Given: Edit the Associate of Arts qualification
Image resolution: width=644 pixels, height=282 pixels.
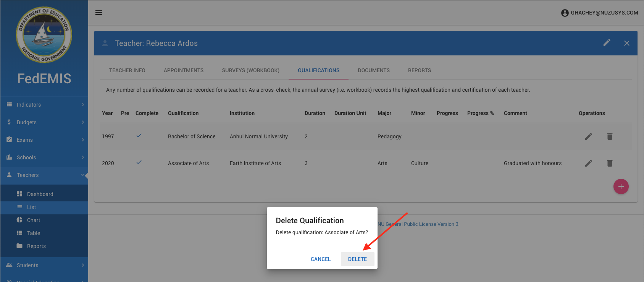Looking at the screenshot, I should click(588, 163).
